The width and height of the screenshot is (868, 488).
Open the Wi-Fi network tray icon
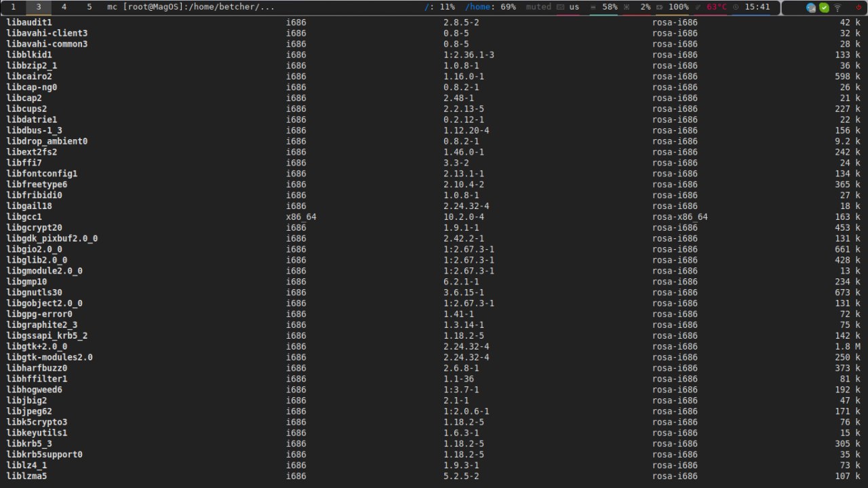pos(837,7)
